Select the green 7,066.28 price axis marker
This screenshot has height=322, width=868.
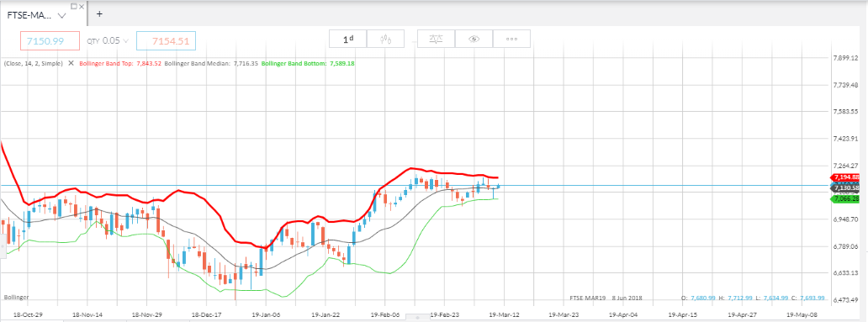tap(844, 198)
